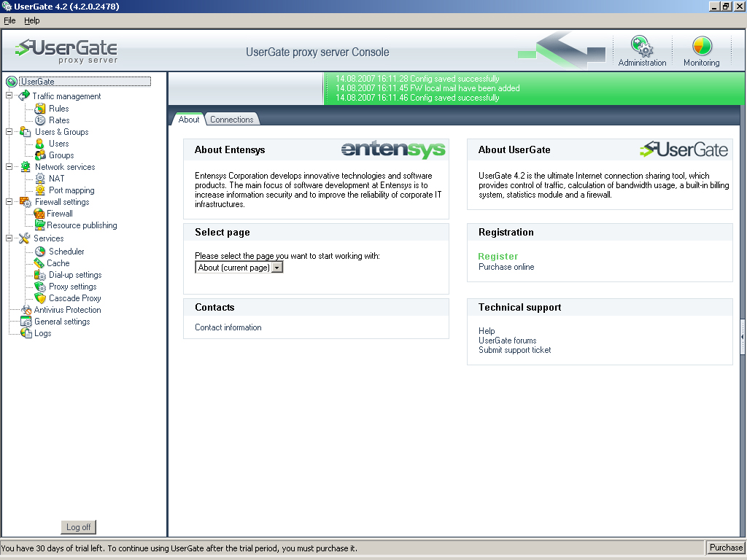Click the Traffic management arrow icon

pyautogui.click(x=24, y=96)
